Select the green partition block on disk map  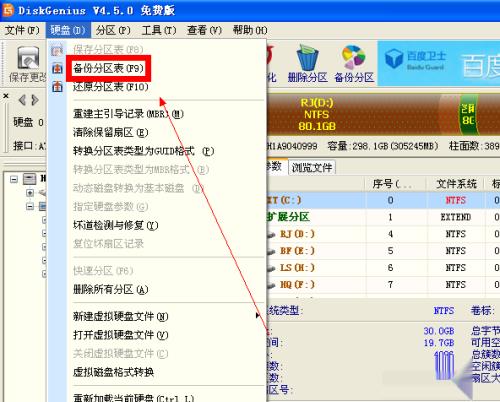(x=468, y=114)
